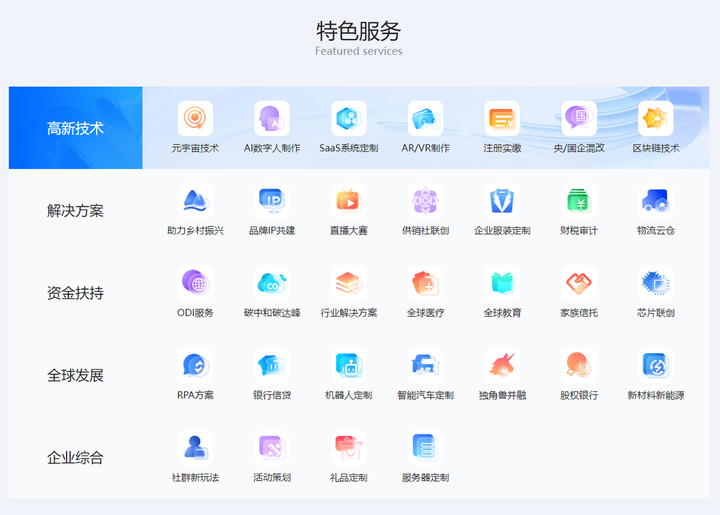This screenshot has width=720, height=515.
Task: Open the 元宇宙技术 service icon
Action: (195, 118)
